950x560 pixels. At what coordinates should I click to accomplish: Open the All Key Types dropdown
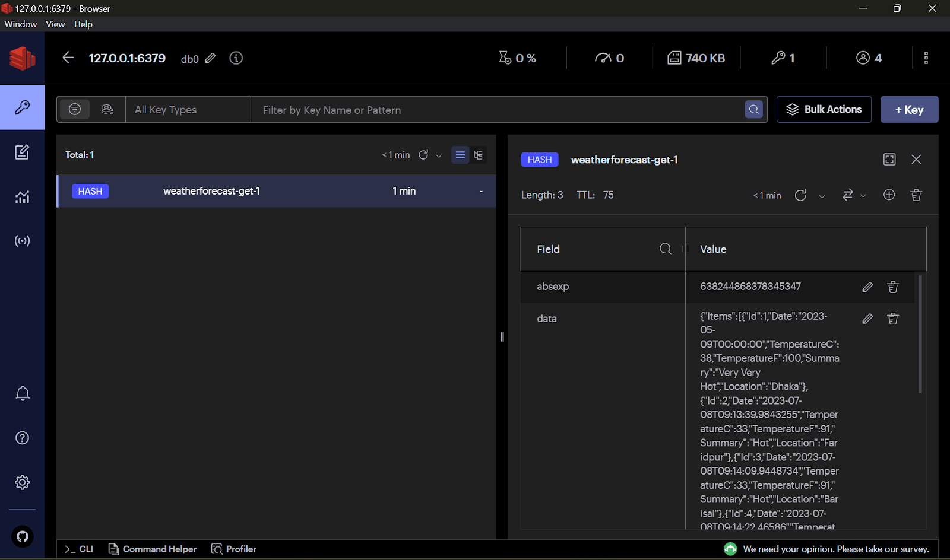click(x=188, y=110)
